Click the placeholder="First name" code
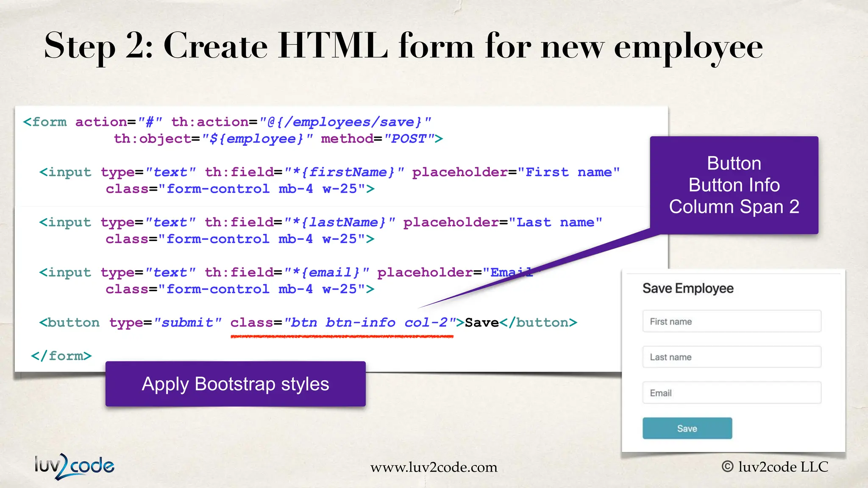Screen dimensions: 868x488 click(516, 172)
